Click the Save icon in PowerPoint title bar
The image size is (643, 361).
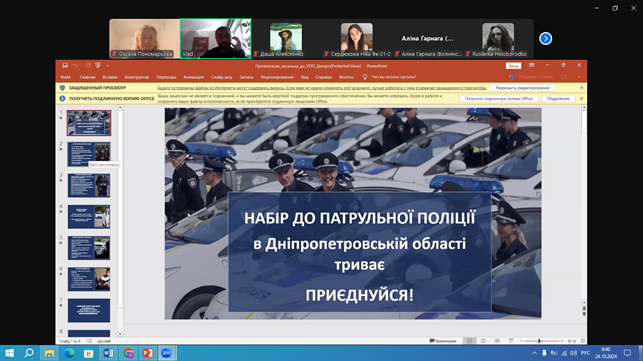point(65,66)
